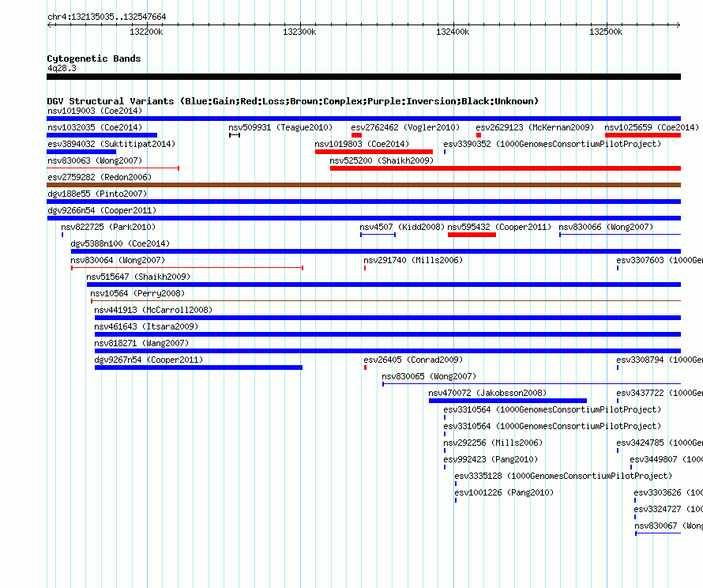Click the right arrow at ruler end
Screen dimensions: 703x588
click(x=679, y=24)
